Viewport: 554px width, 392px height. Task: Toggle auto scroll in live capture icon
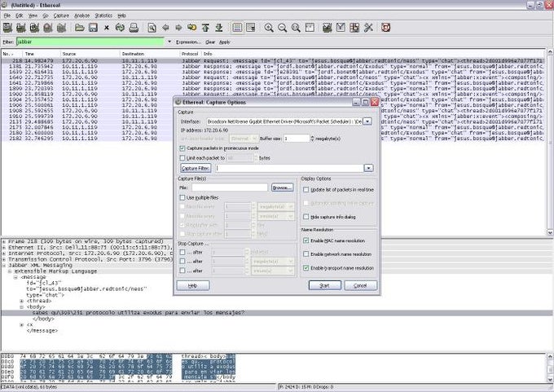[251, 28]
